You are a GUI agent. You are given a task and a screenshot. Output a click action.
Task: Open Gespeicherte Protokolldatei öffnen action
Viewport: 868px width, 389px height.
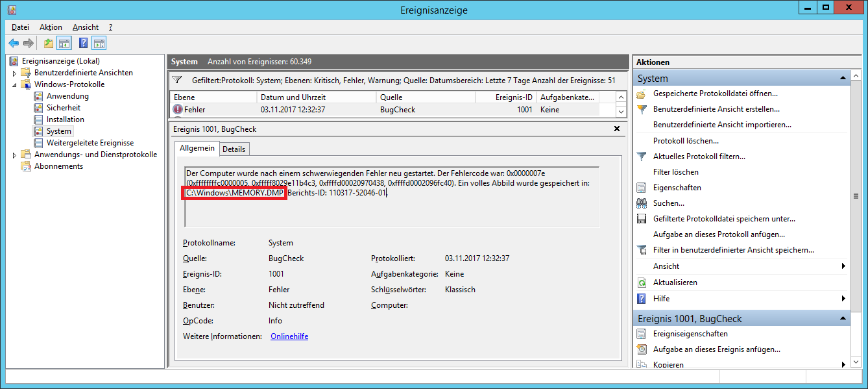[715, 94]
